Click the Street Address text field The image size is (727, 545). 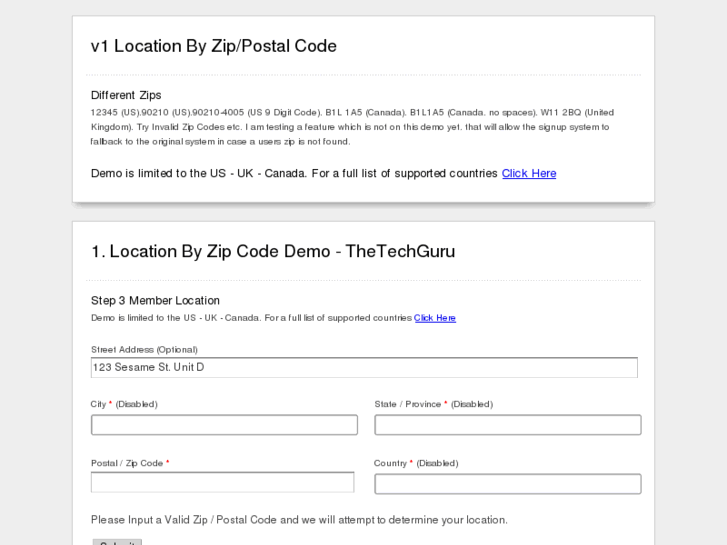[x=364, y=368]
